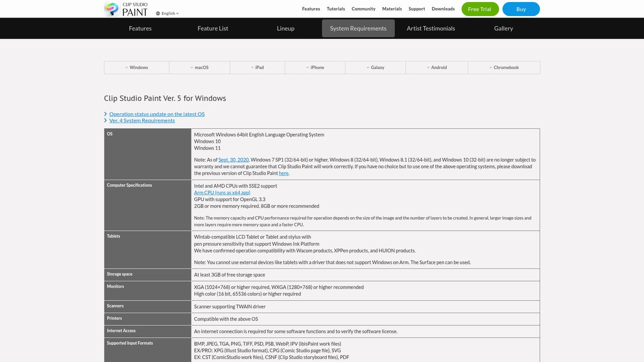Image resolution: width=644 pixels, height=362 pixels.
Task: Open the Downloads page
Action: pos(443,9)
